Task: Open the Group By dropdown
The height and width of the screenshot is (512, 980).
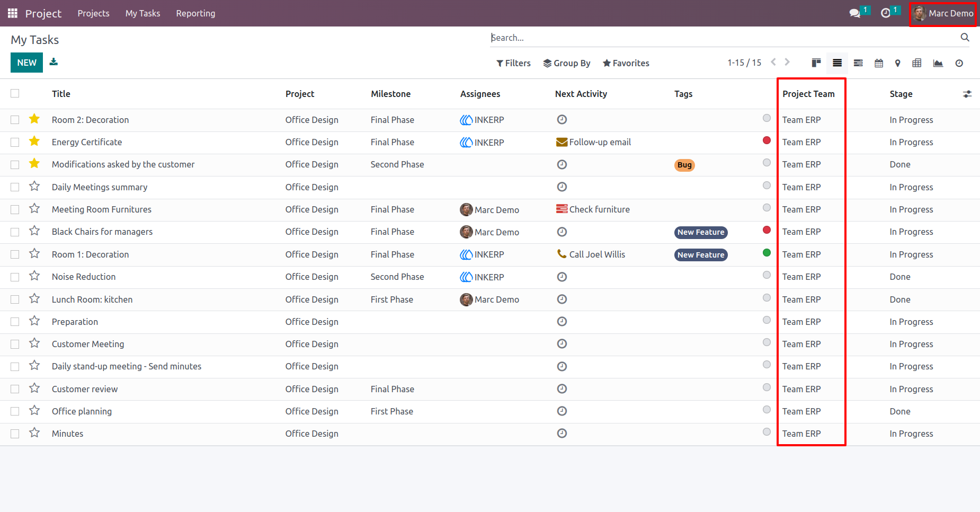Action: (x=567, y=63)
